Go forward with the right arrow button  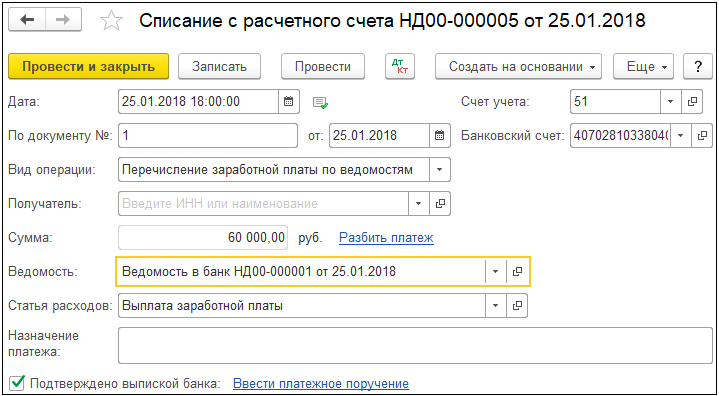(63, 21)
